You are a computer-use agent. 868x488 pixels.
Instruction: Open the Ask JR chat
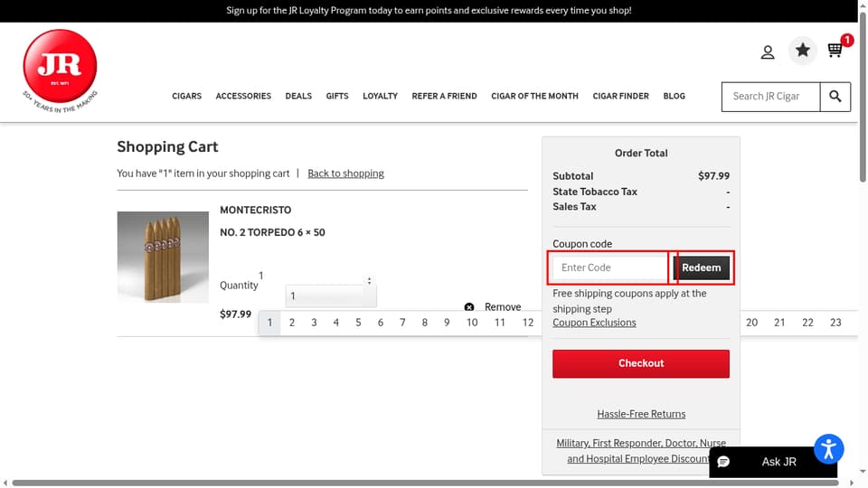tap(772, 462)
